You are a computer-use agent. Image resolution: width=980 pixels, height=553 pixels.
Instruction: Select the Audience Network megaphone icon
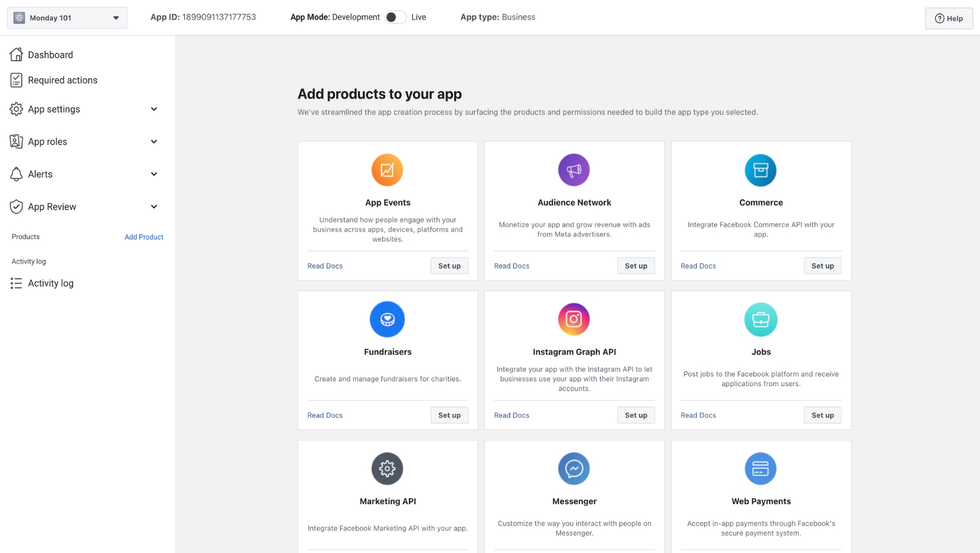(x=574, y=170)
